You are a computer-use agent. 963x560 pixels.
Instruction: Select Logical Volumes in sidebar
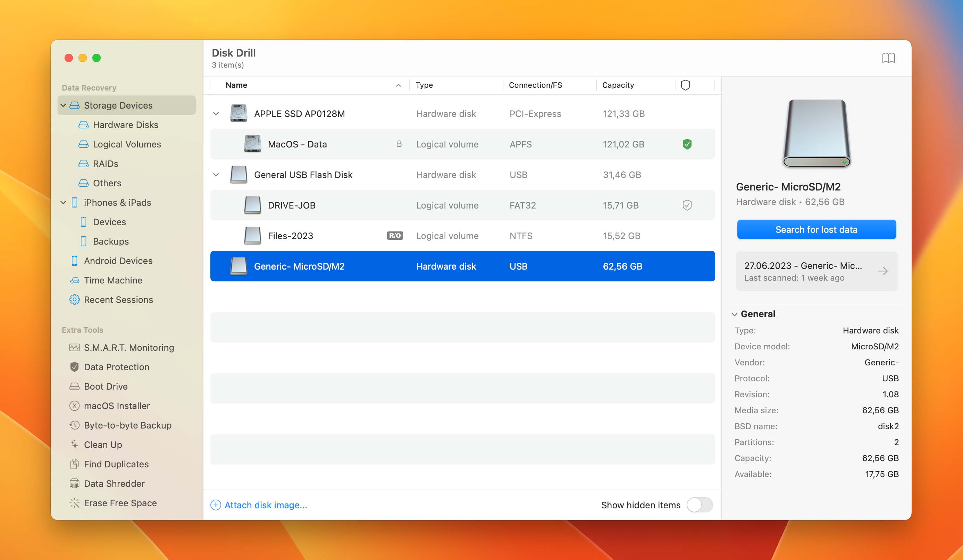coord(127,144)
